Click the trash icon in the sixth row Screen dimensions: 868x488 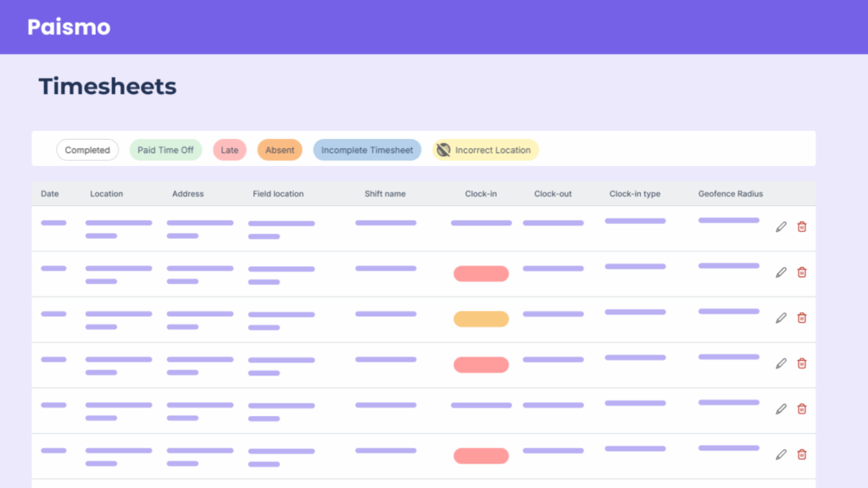(x=802, y=455)
